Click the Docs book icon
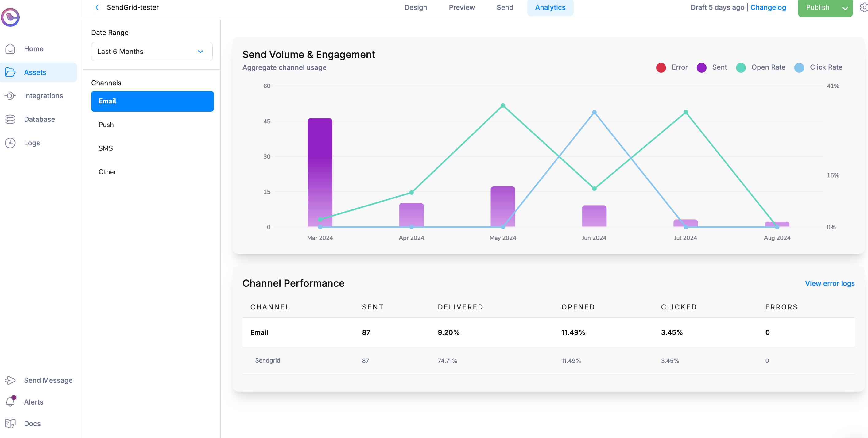 click(x=11, y=423)
